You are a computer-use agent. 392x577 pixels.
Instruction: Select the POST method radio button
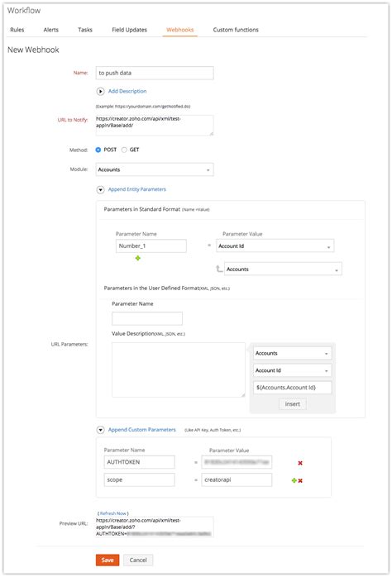point(98,150)
